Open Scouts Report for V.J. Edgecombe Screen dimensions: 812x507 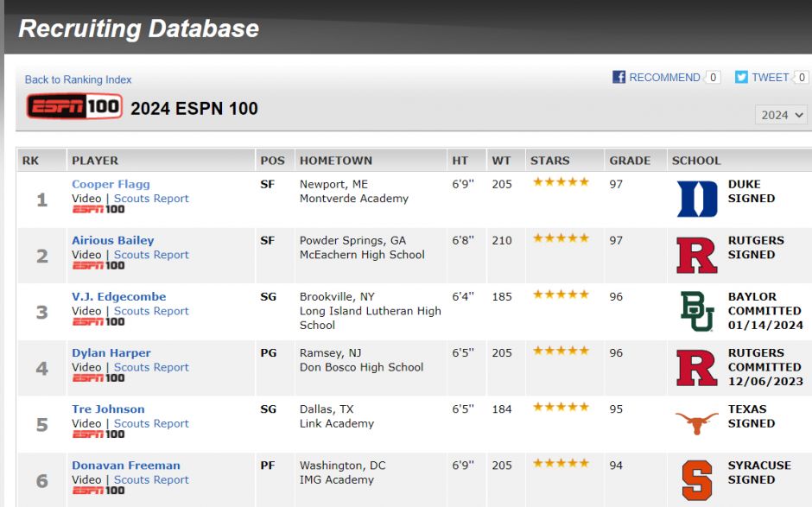(x=151, y=311)
